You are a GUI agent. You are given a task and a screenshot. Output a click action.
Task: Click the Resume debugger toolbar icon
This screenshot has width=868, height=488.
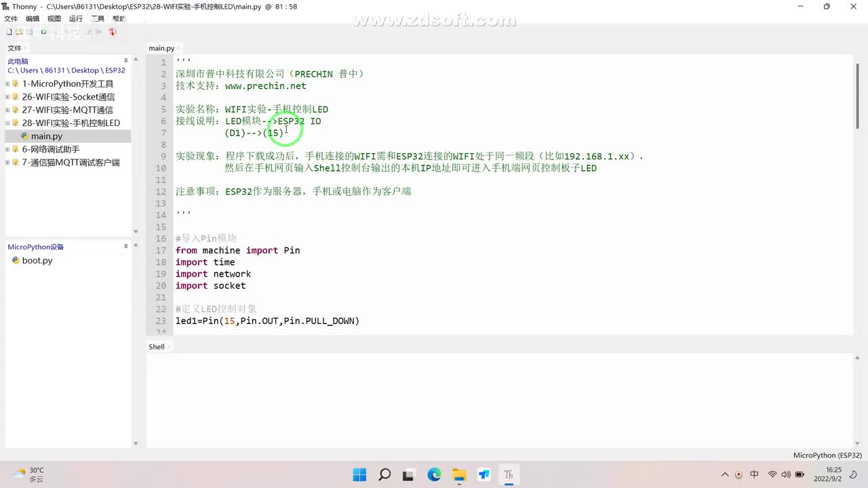99,31
